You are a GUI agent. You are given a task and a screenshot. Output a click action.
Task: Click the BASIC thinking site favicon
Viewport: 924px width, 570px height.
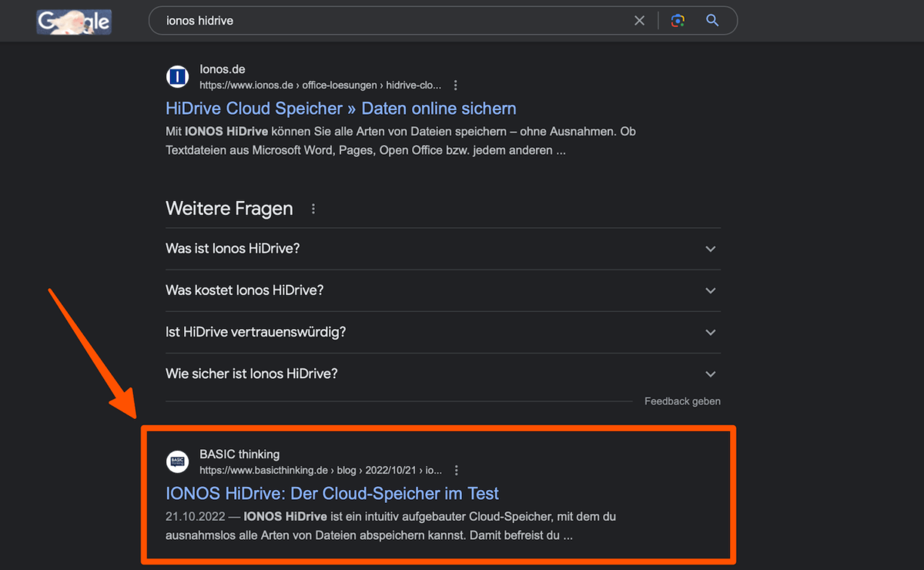click(x=177, y=461)
